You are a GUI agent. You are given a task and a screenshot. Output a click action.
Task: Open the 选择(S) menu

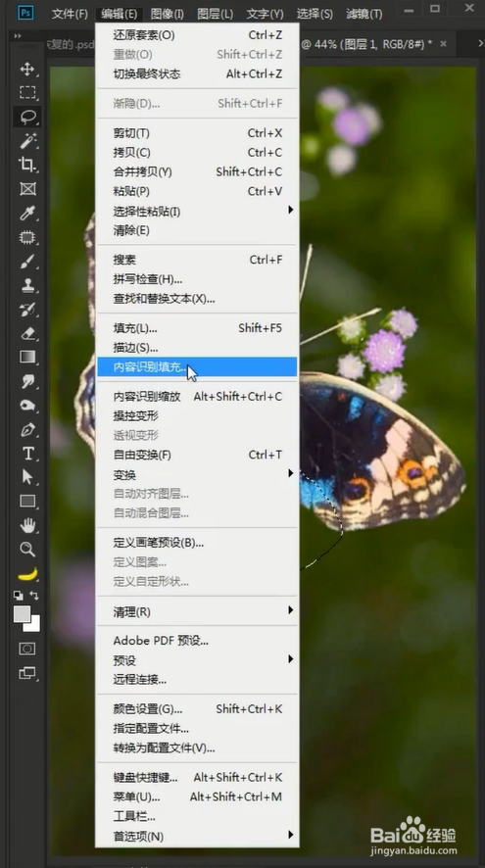pos(315,14)
